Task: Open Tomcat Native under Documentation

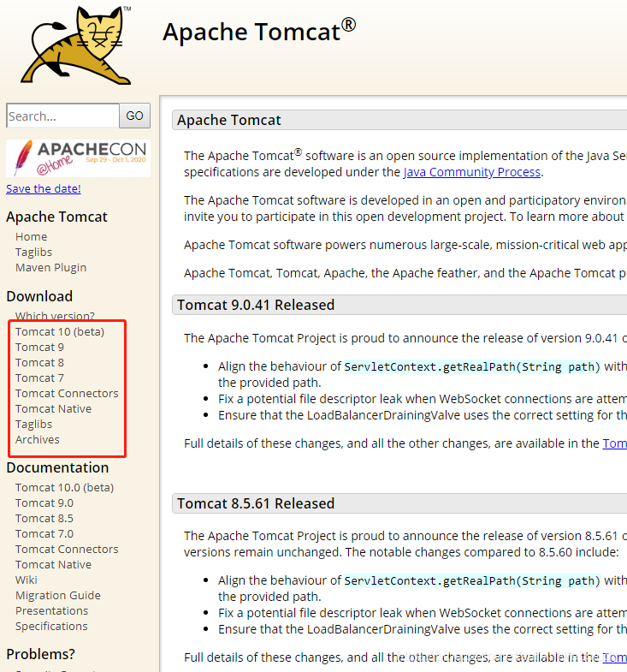Action: [54, 565]
